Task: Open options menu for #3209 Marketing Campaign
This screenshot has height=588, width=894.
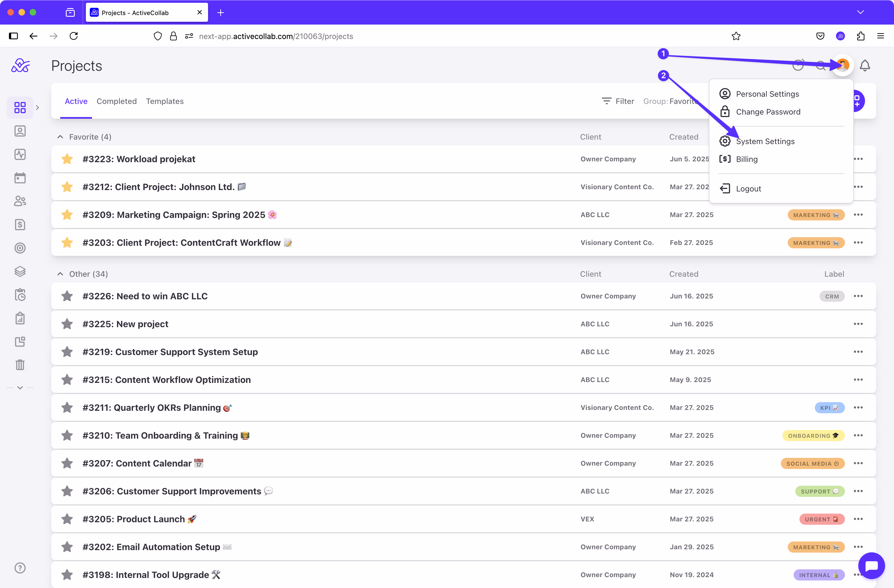Action: [858, 214]
